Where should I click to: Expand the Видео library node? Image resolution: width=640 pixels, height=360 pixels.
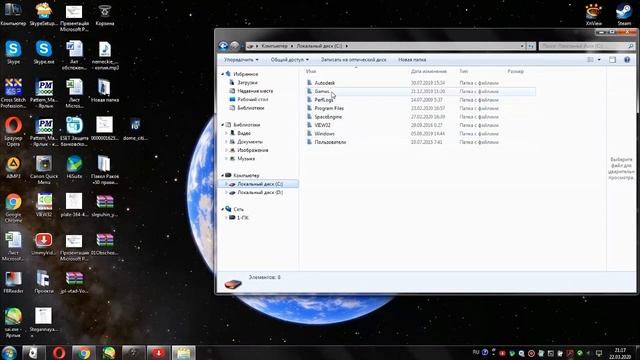(x=227, y=133)
